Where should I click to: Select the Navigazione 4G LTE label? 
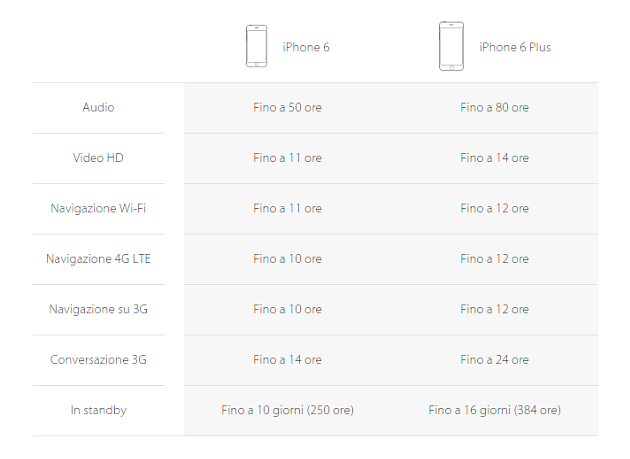click(x=98, y=259)
